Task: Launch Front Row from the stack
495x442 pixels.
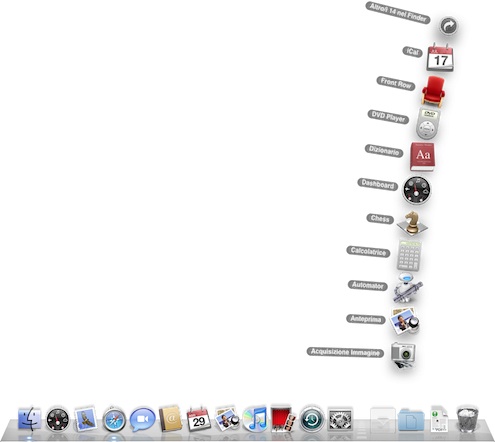Action: tap(433, 91)
